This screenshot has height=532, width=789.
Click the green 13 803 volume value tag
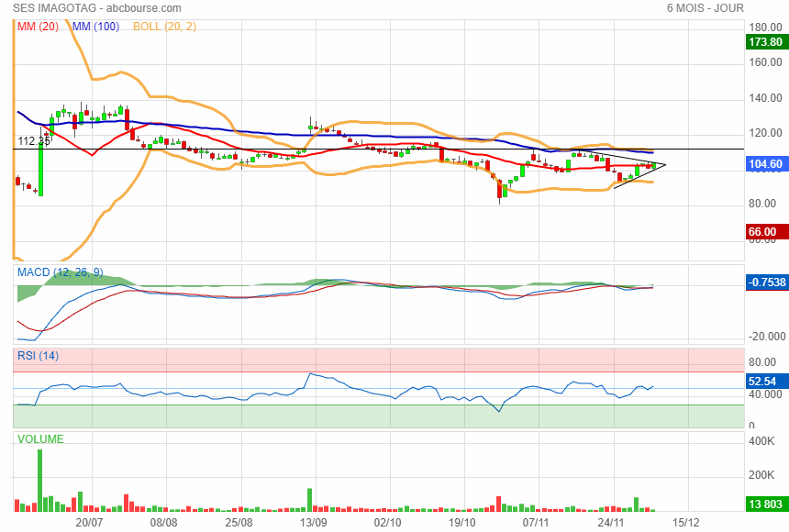pos(765,504)
